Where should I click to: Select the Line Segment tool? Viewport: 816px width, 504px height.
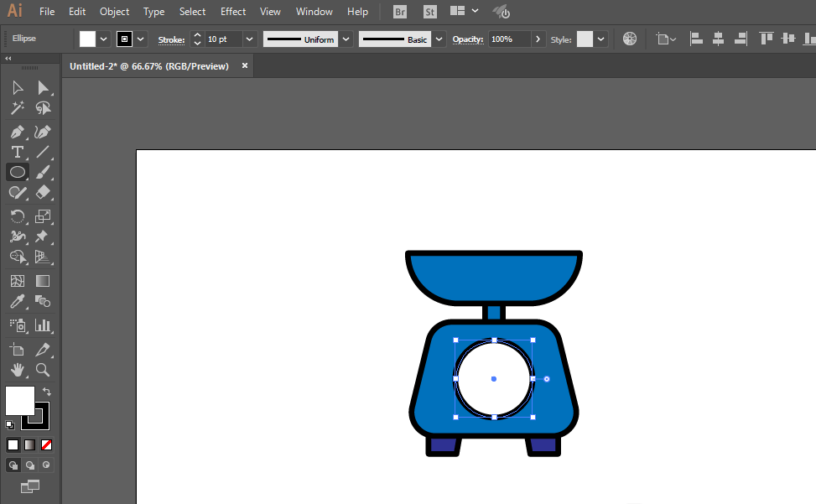43,152
